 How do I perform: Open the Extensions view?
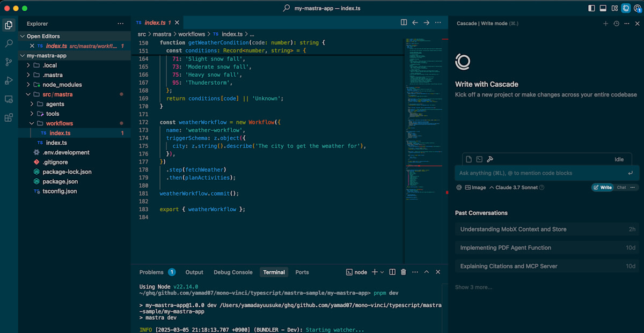coord(9,118)
